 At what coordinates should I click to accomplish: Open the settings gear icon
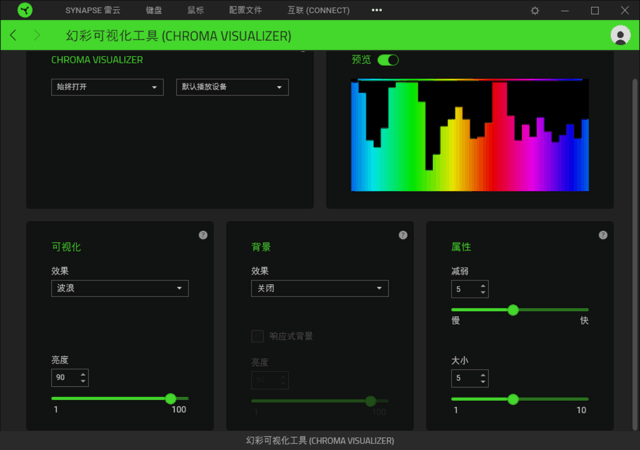[x=535, y=11]
